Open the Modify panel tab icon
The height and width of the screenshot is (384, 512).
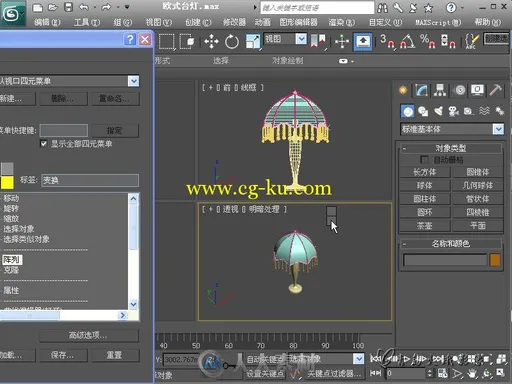(x=421, y=90)
